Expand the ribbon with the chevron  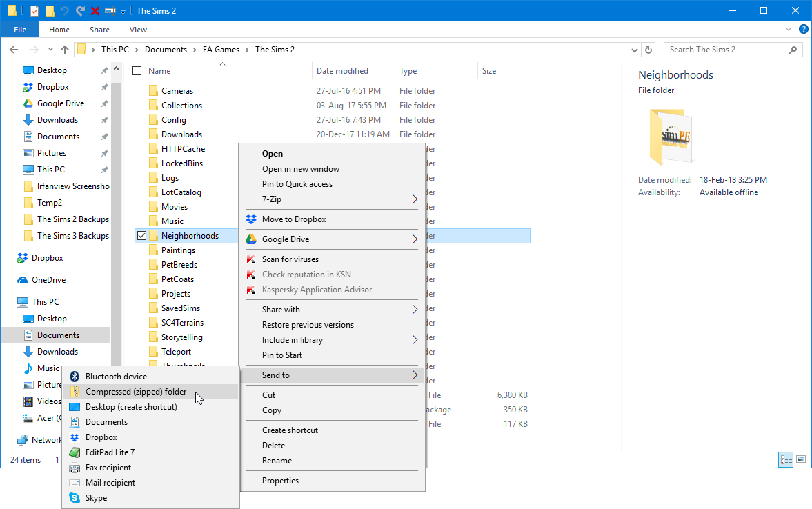pyautogui.click(x=788, y=30)
